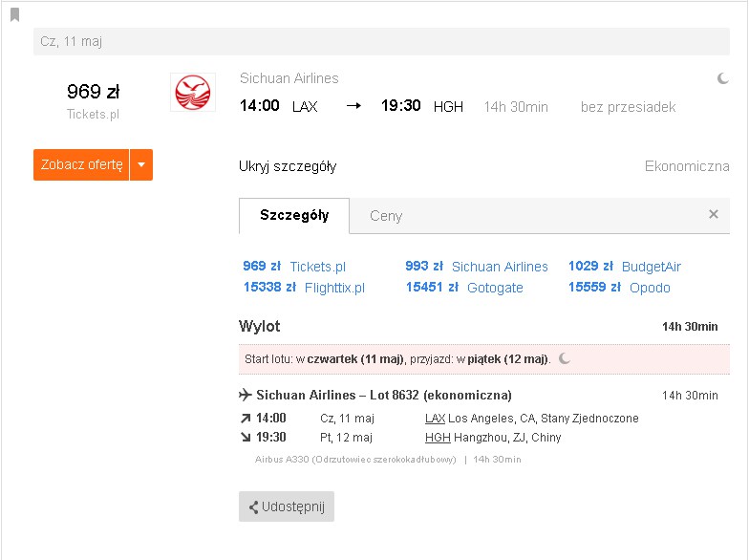Click the departure arrow icon at 14:00
The image size is (749, 560).
click(x=246, y=419)
